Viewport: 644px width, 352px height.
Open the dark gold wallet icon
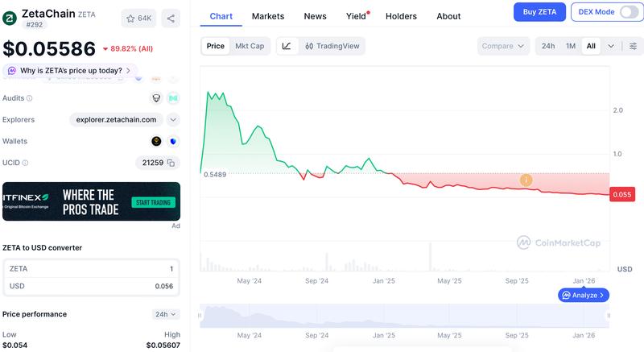pos(156,141)
